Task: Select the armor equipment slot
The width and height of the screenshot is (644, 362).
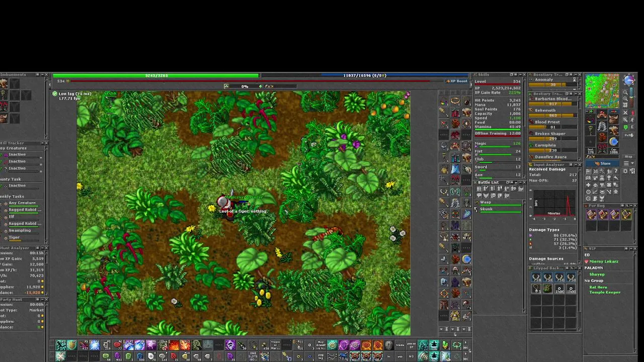Action: click(602, 126)
